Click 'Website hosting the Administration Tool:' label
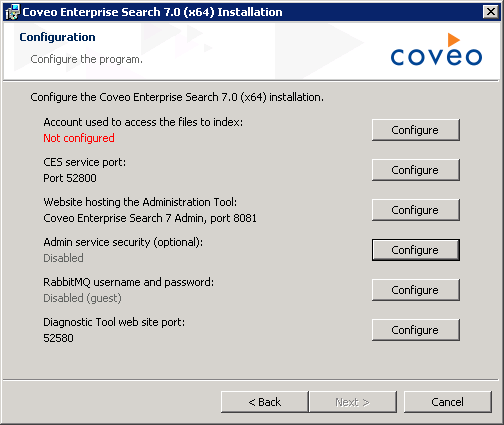This screenshot has width=504, height=425. [x=140, y=202]
